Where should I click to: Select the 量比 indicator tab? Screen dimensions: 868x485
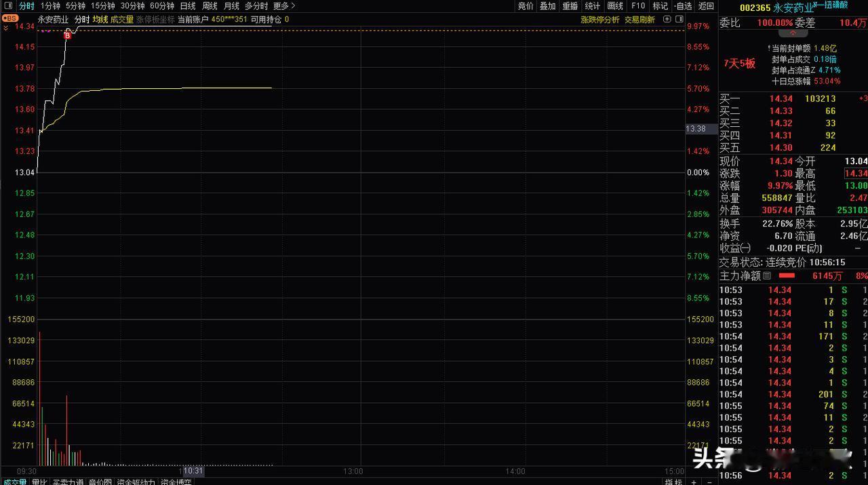click(x=39, y=482)
